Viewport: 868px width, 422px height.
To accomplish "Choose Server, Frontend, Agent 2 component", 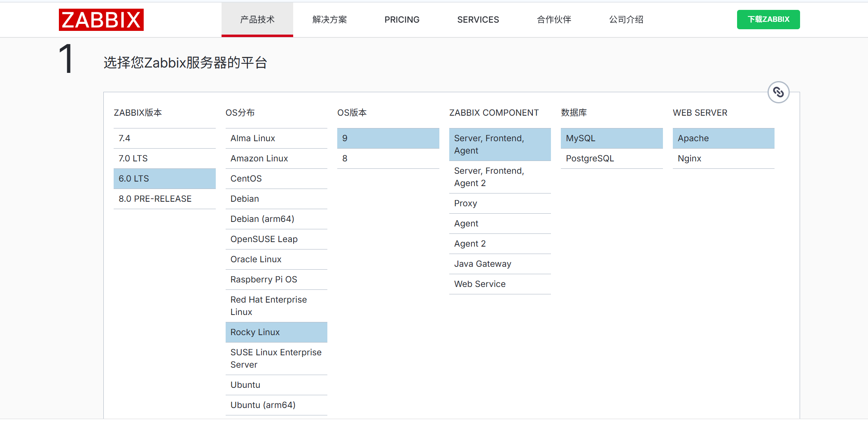I will (x=500, y=177).
